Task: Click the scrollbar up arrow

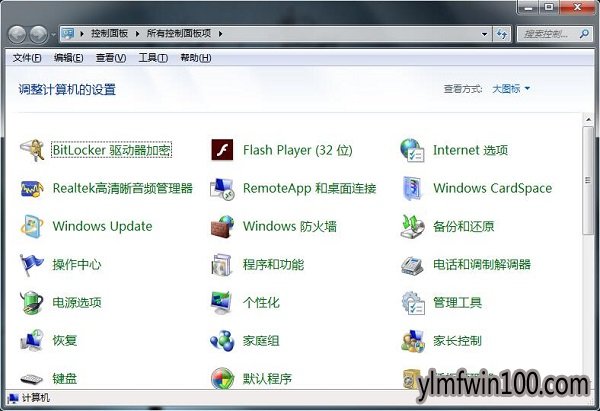Action: (x=588, y=120)
